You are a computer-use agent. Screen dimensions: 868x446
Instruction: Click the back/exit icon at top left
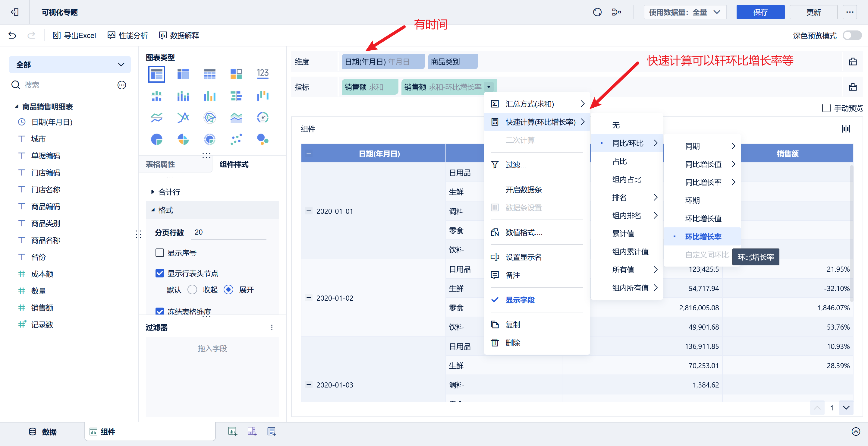pyautogui.click(x=14, y=12)
